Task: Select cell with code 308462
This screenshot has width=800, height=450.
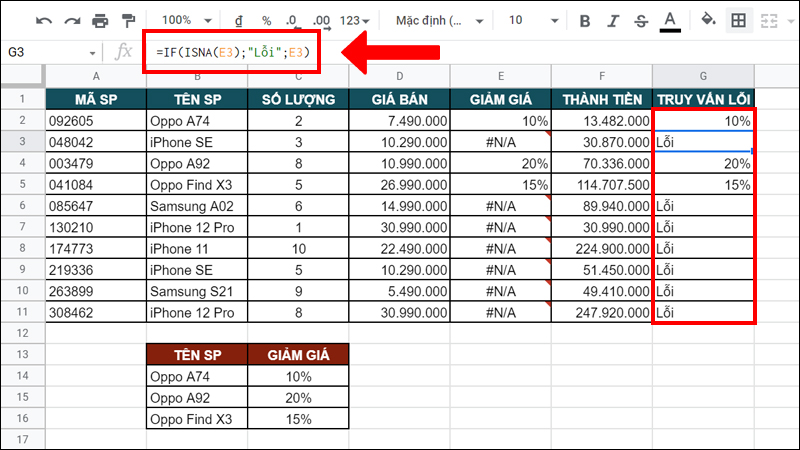Action: 96,312
